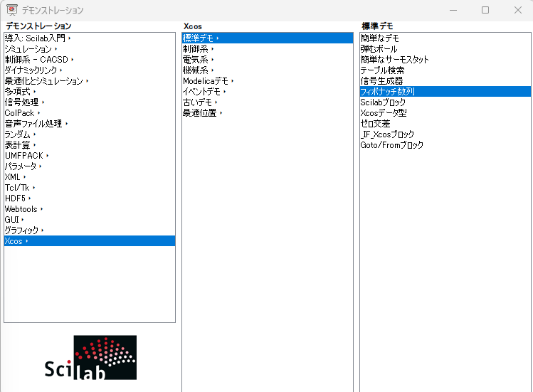Minimize the デモンストレーション window
Screen dimensions: 533x392
pyautogui.click(x=453, y=10)
